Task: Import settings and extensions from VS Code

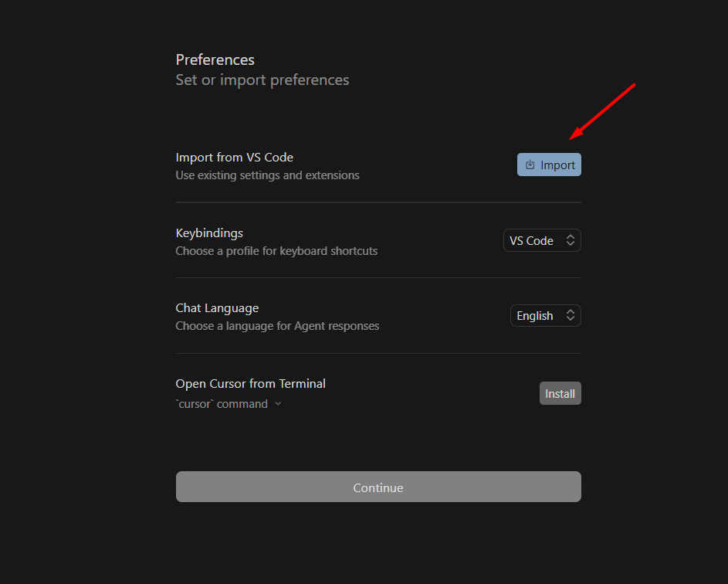Action: 549,165
